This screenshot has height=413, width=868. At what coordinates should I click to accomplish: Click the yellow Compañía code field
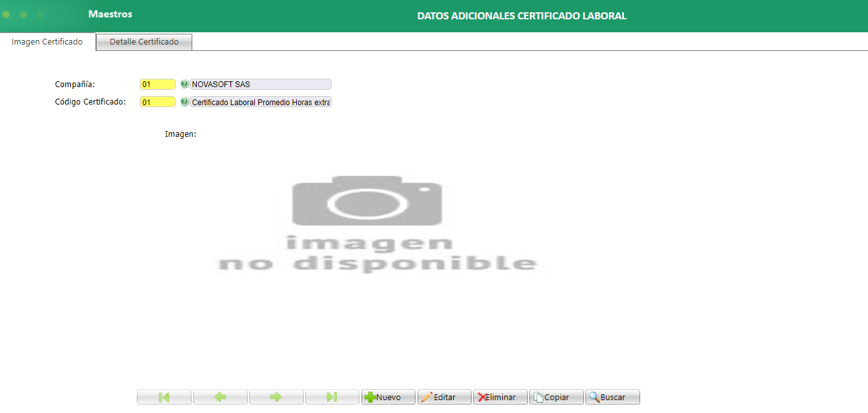[x=157, y=84]
